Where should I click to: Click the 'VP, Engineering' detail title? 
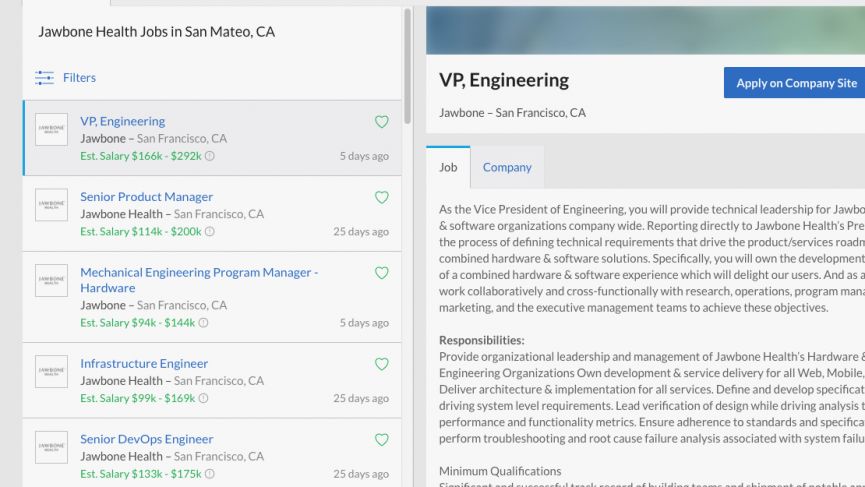504,81
